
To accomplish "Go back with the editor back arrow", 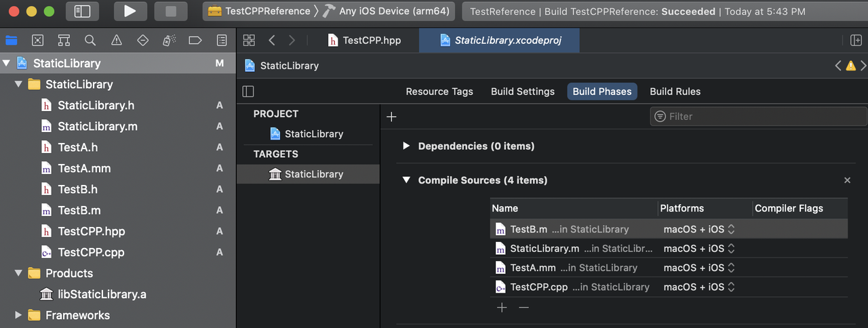I will click(272, 40).
